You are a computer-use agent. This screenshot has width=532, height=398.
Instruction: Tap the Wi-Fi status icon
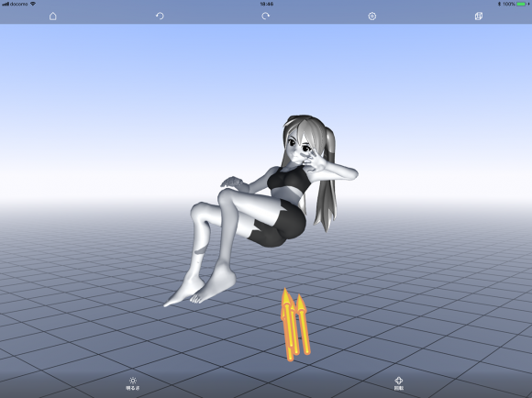point(33,4)
